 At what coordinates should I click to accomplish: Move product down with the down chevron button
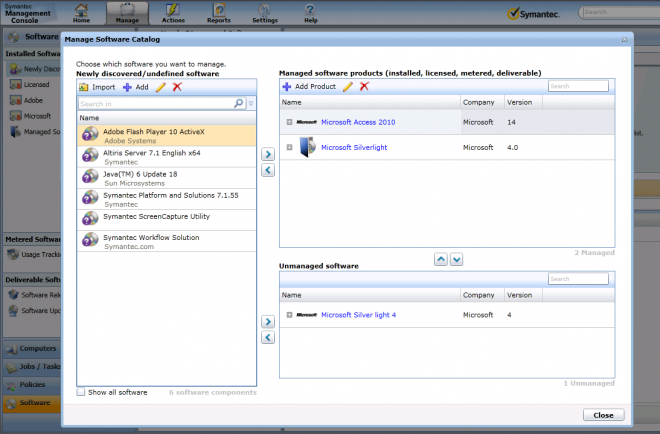457,259
